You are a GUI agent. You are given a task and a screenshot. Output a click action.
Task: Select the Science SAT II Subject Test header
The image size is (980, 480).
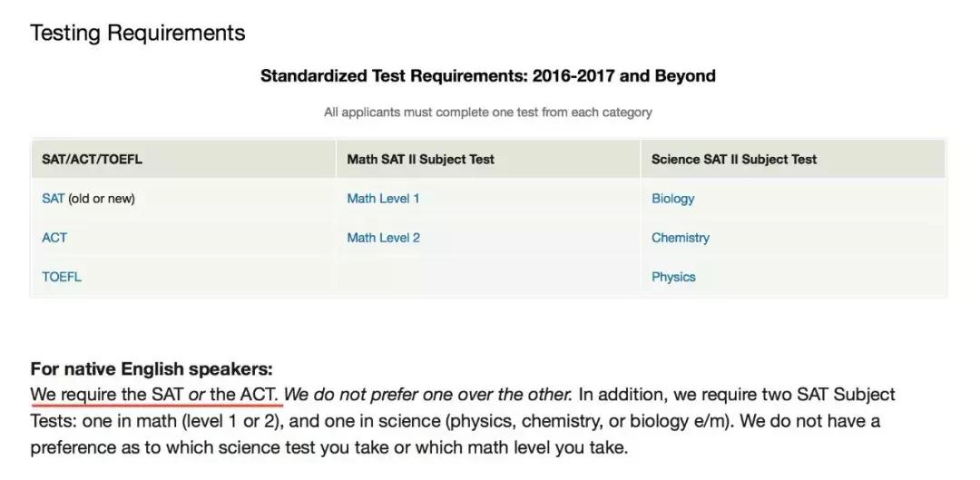(734, 160)
